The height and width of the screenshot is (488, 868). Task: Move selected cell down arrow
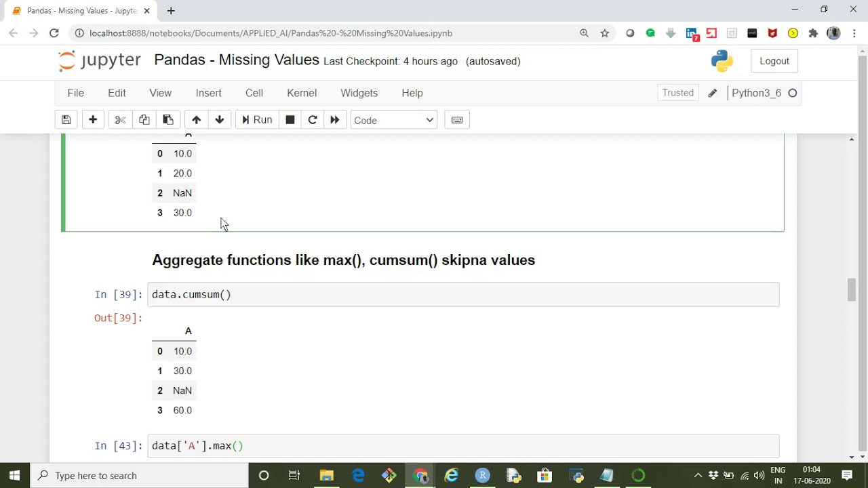pos(219,120)
